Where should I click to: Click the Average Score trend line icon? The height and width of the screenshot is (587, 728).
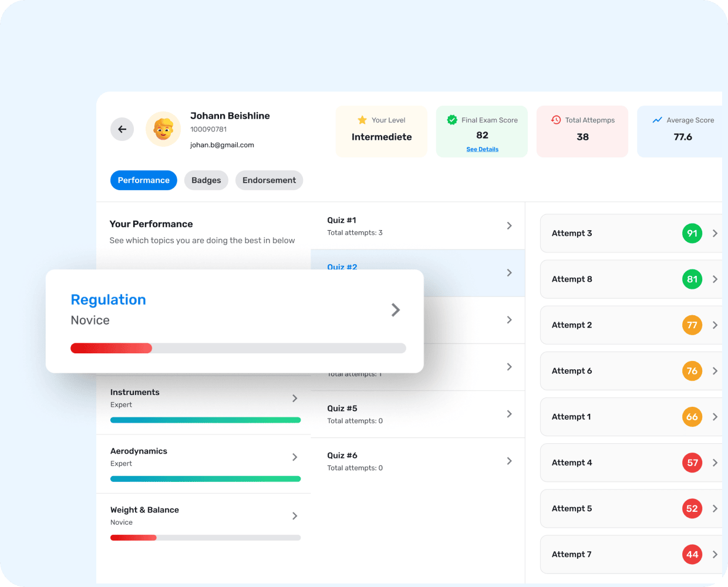657,120
